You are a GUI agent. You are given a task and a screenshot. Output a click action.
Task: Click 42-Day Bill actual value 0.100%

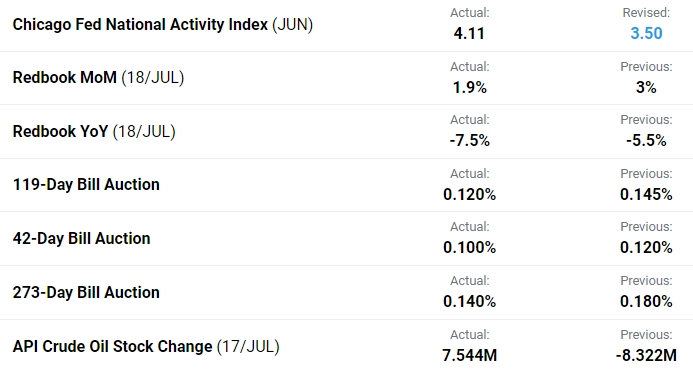tap(469, 247)
